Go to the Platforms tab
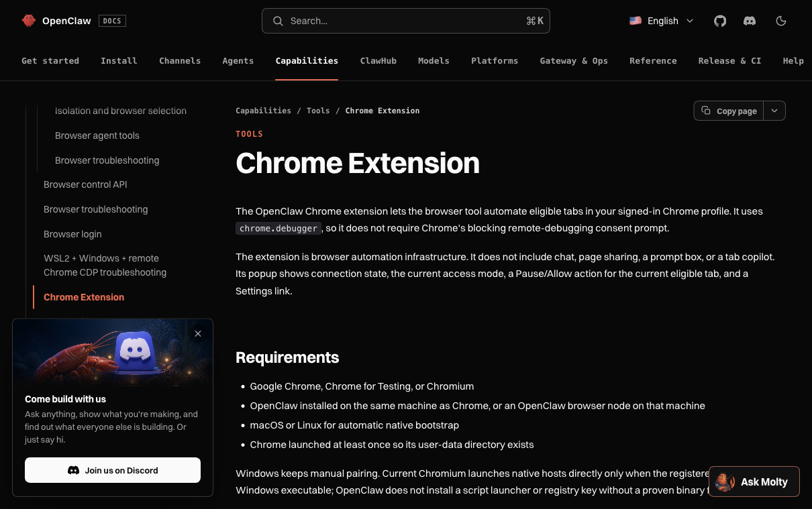 tap(495, 60)
